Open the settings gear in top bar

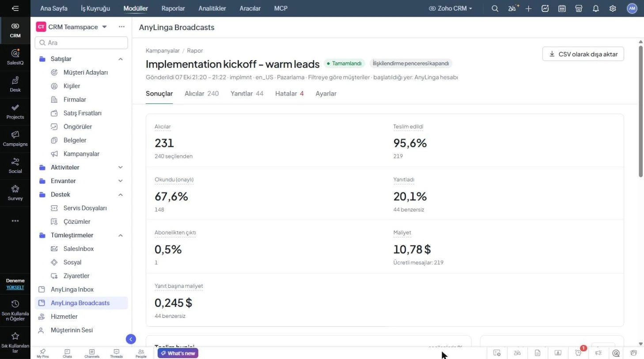(613, 8)
